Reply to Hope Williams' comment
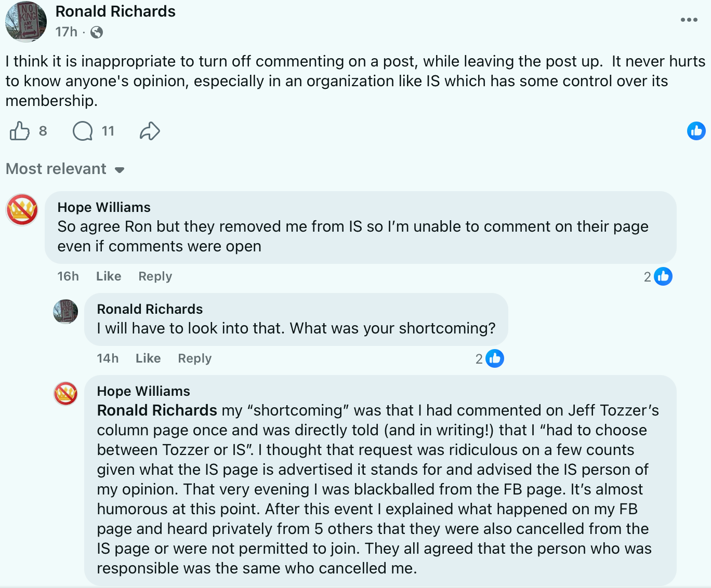 [x=154, y=276]
